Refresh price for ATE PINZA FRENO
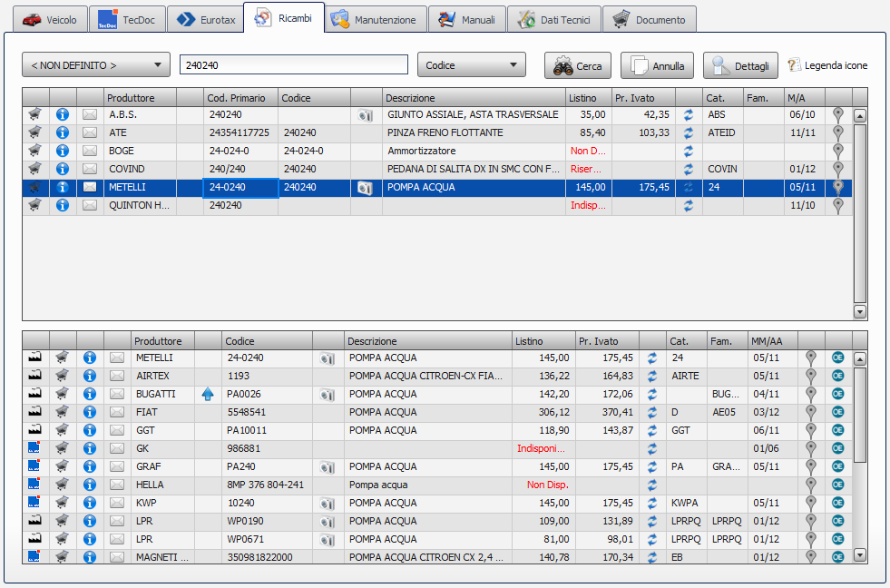This screenshot has width=890, height=588. point(689,132)
